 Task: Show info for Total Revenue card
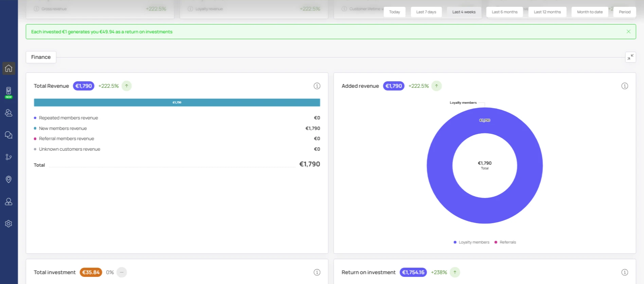tap(317, 86)
